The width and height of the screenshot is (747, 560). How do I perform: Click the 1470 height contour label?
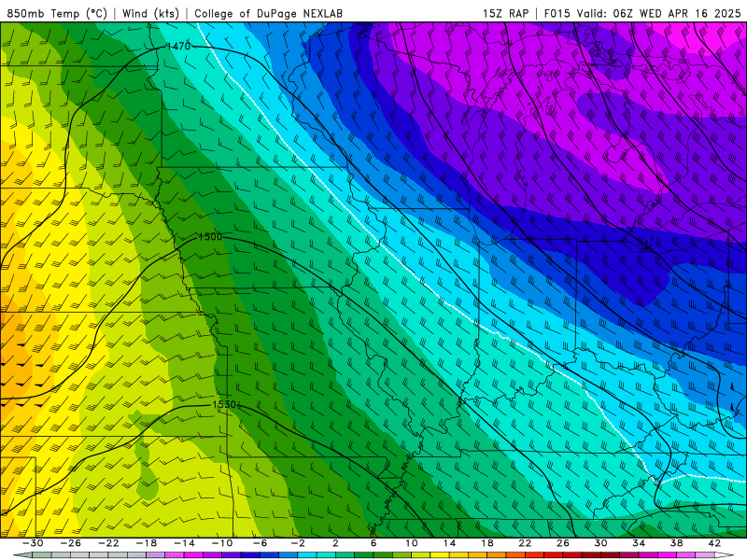pos(178,46)
